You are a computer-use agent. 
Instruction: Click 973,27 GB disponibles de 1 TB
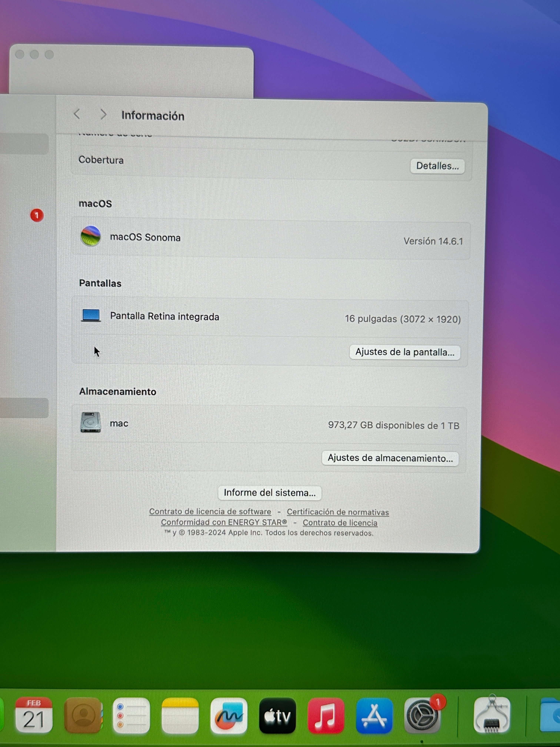(394, 426)
